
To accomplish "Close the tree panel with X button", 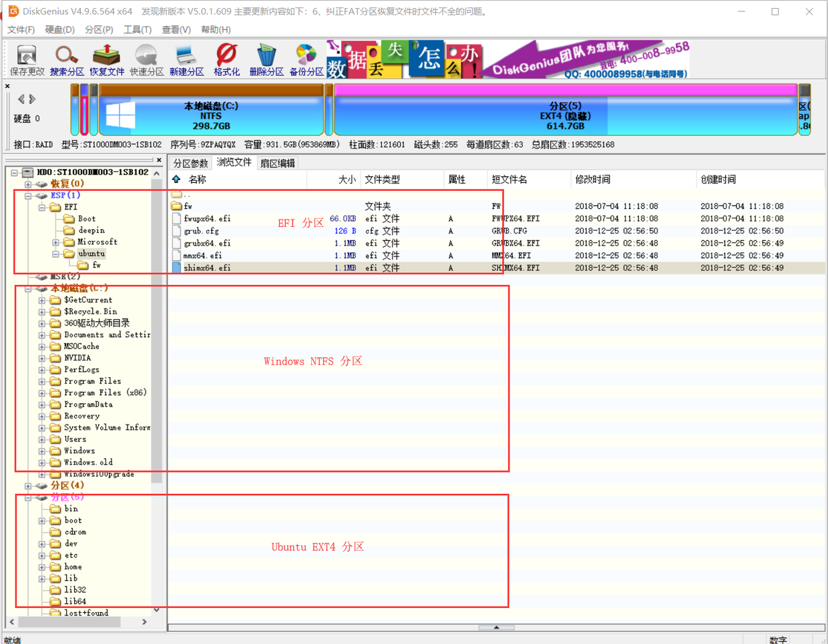I will point(159,160).
